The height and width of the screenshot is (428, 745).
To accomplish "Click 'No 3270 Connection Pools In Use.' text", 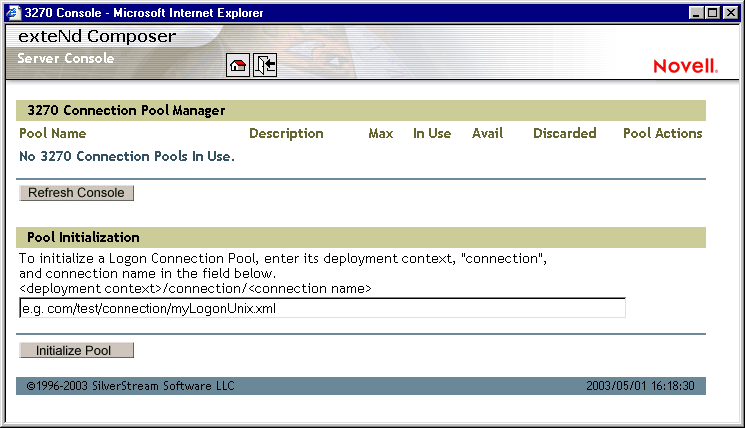I will coord(127,156).
